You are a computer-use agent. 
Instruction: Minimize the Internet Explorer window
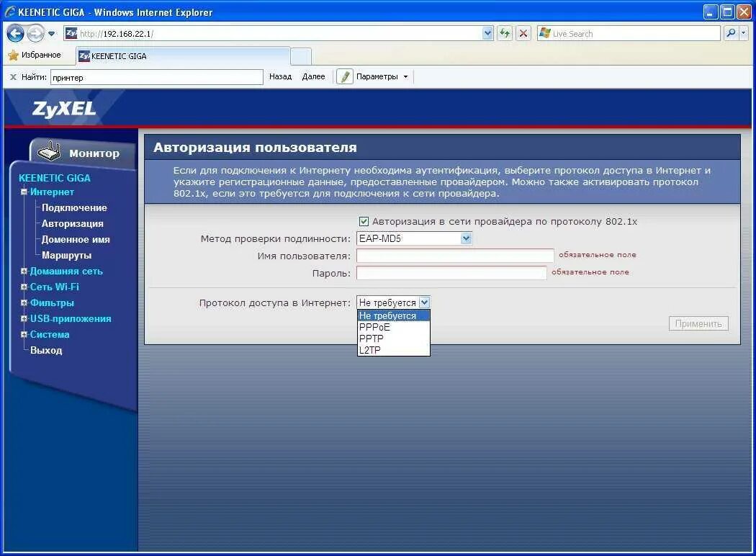coord(711,12)
